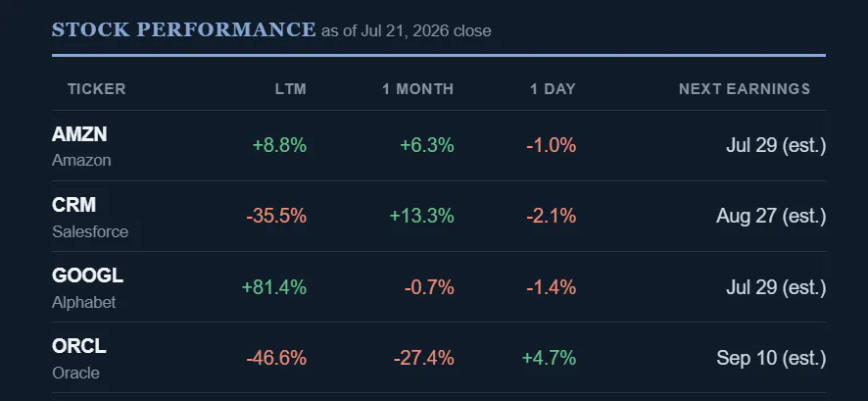868x401 pixels.
Task: Click the Salesforce company name
Action: 90,231
